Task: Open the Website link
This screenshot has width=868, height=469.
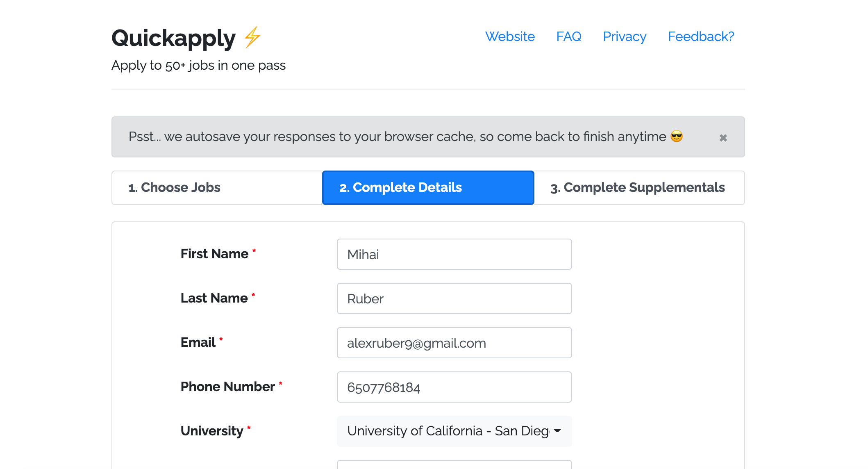Action: [510, 36]
